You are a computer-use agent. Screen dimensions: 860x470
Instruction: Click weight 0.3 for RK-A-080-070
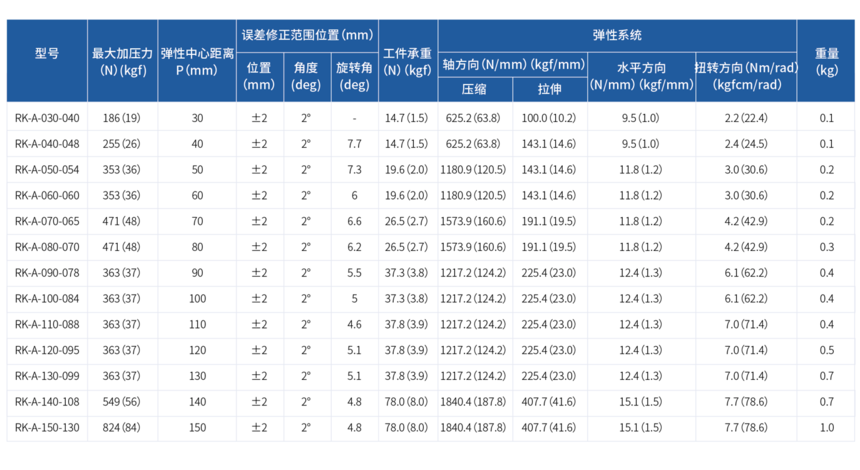[x=827, y=247]
